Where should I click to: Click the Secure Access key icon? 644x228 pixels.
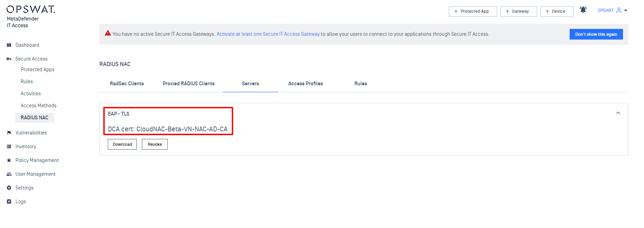pos(9,59)
